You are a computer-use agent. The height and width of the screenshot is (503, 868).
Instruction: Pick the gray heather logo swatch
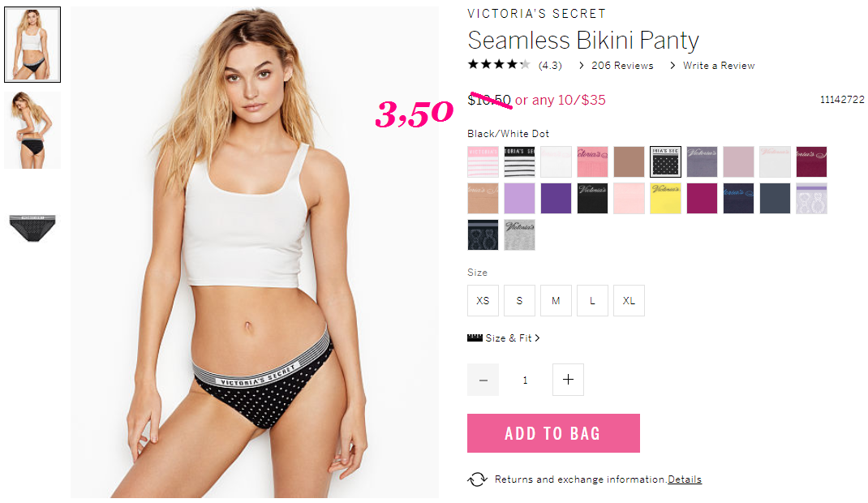coord(519,234)
